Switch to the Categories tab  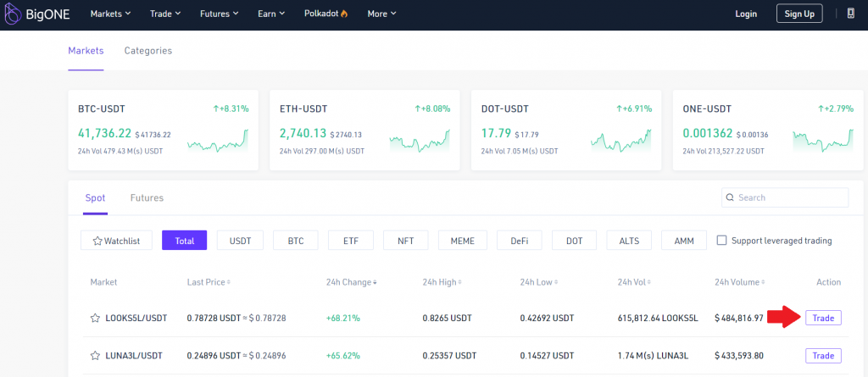tap(147, 50)
